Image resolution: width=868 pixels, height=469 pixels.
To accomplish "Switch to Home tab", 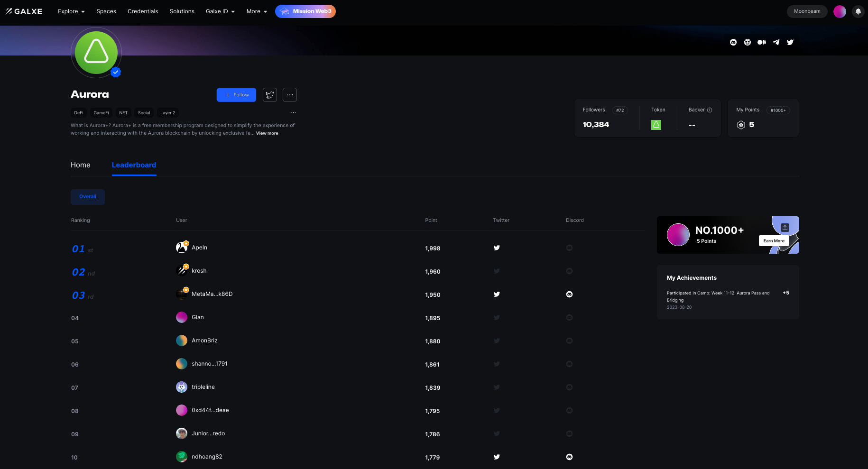I will (81, 165).
